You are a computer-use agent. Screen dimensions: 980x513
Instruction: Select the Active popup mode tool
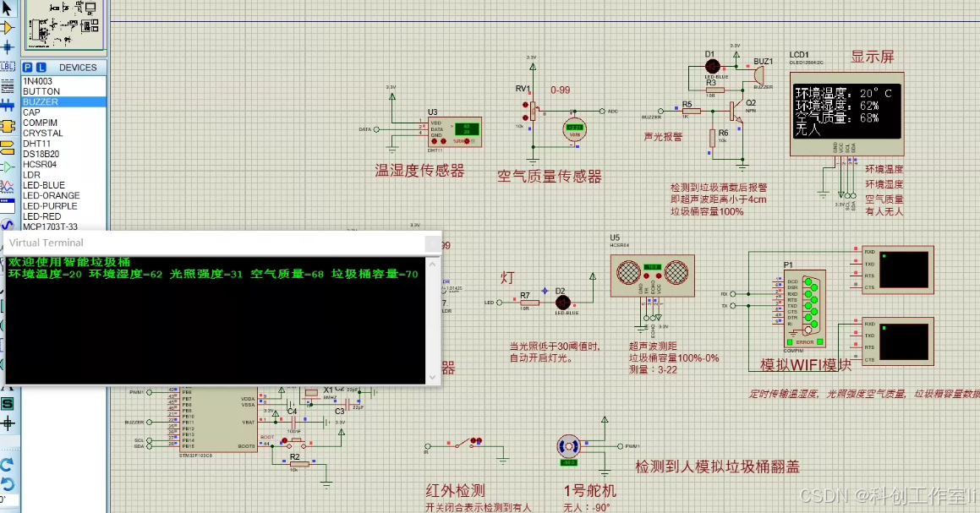(x=7, y=205)
